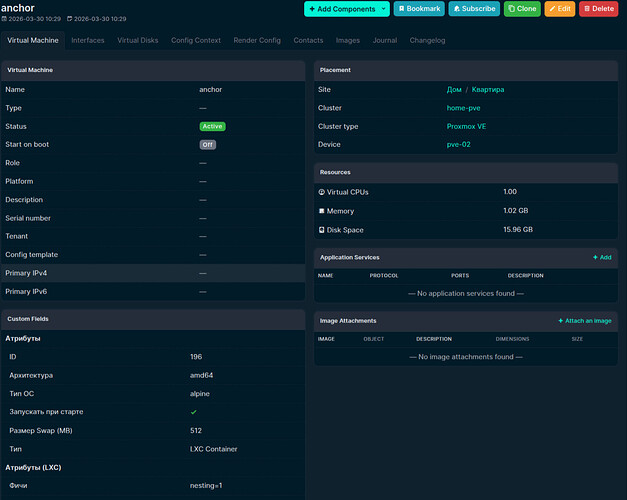Click the Memory icon
The height and width of the screenshot is (500, 627).
321,211
